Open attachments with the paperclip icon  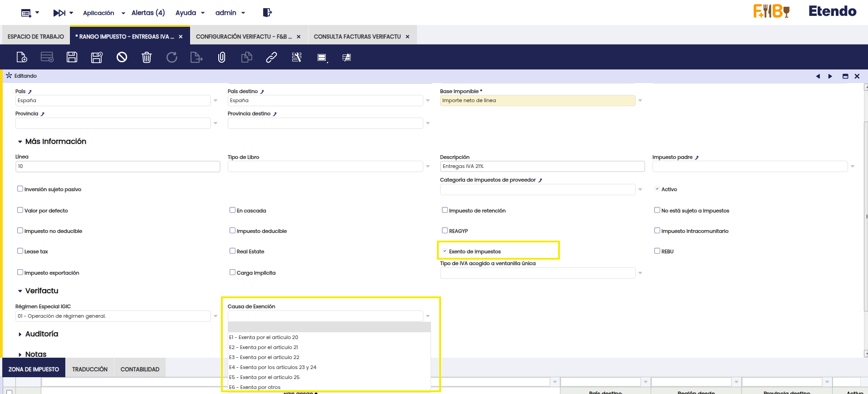point(221,57)
